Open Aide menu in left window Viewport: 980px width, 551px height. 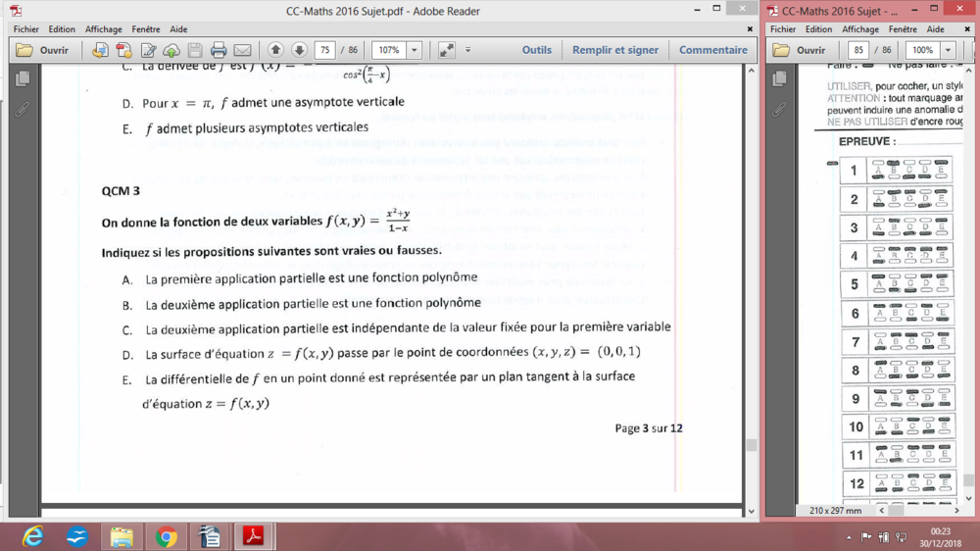coord(178,29)
